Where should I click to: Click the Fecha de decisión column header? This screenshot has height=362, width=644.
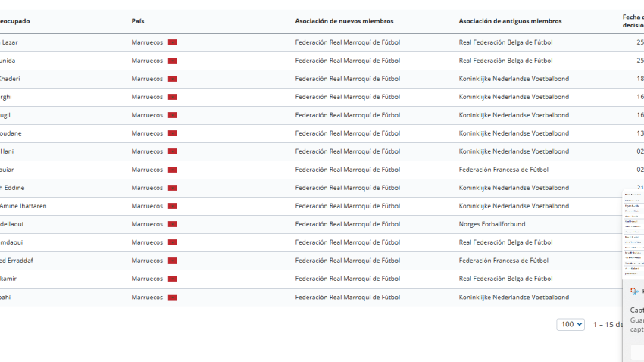(632, 21)
